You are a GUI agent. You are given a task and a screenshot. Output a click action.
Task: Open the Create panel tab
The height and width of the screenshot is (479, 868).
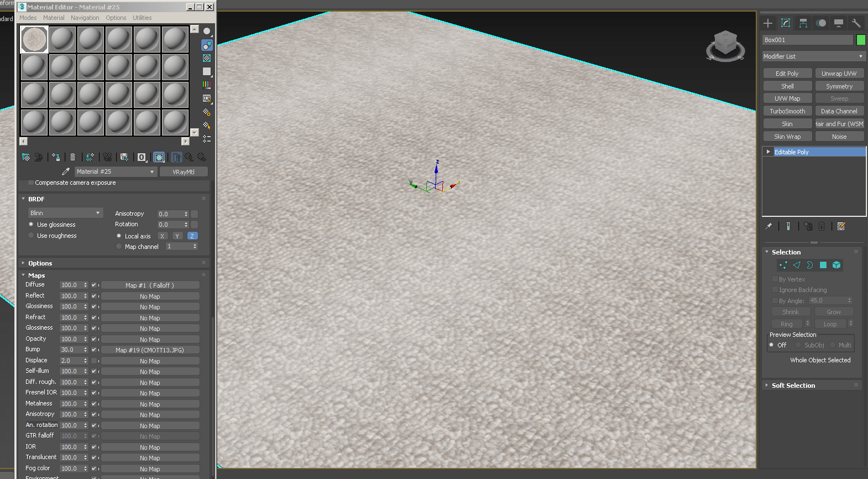pos(768,23)
